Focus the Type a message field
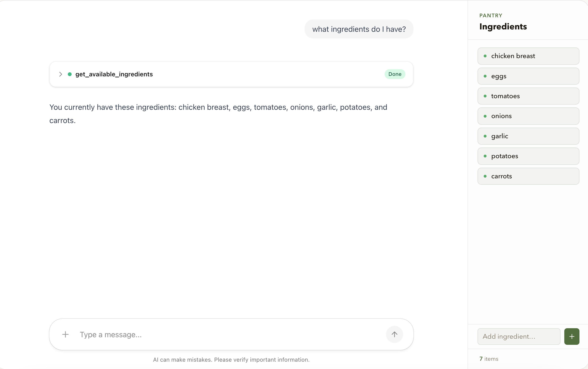This screenshot has width=588, height=369. (x=229, y=335)
